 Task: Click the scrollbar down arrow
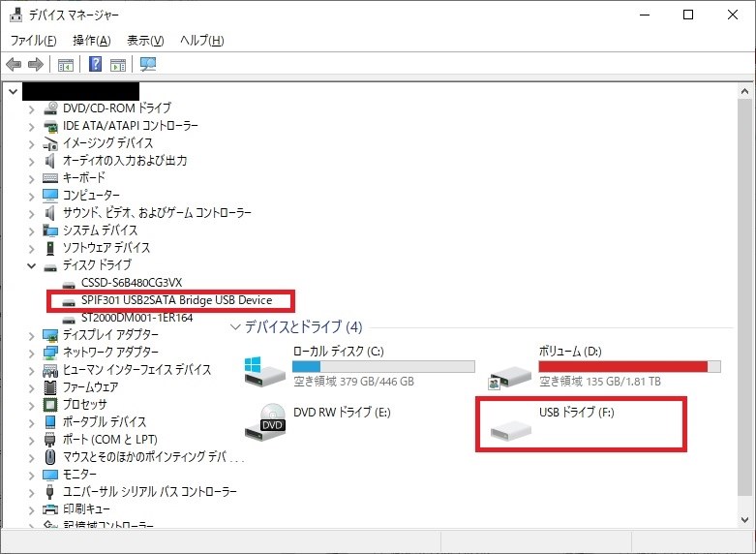click(744, 520)
